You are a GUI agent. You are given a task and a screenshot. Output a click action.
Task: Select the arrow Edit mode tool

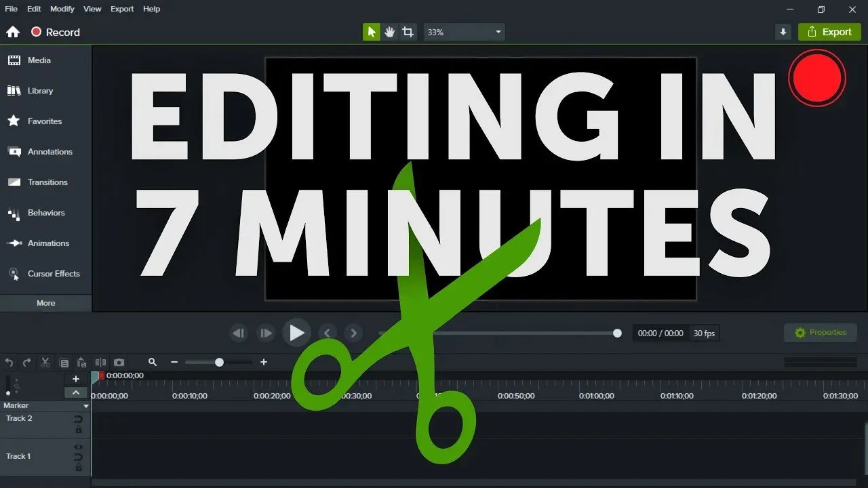372,32
